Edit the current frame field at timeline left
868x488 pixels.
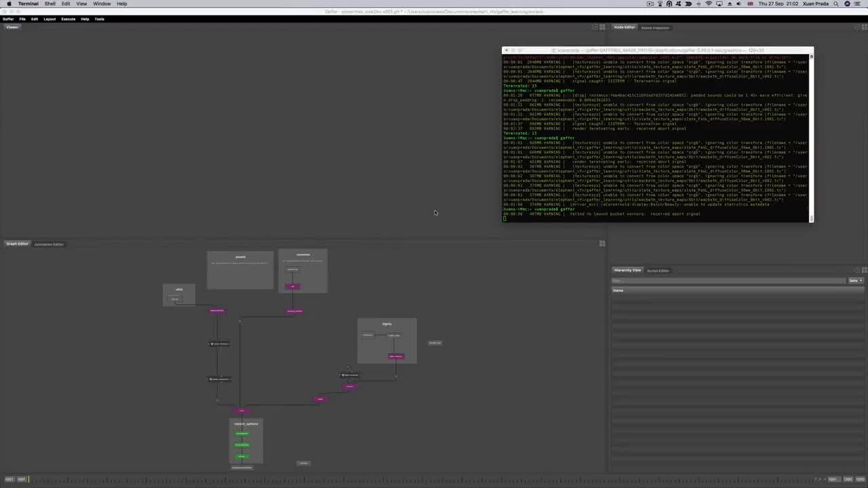[22, 480]
